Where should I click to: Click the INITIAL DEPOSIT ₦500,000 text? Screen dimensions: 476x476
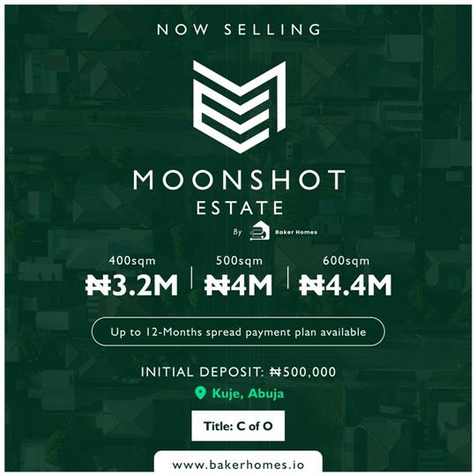[x=238, y=372]
